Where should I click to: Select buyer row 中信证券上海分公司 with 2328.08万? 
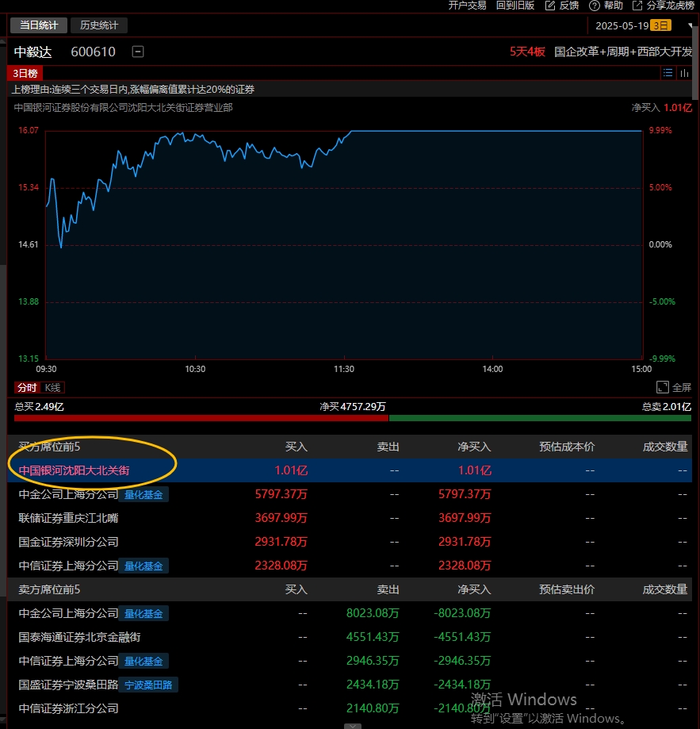[x=350, y=566]
